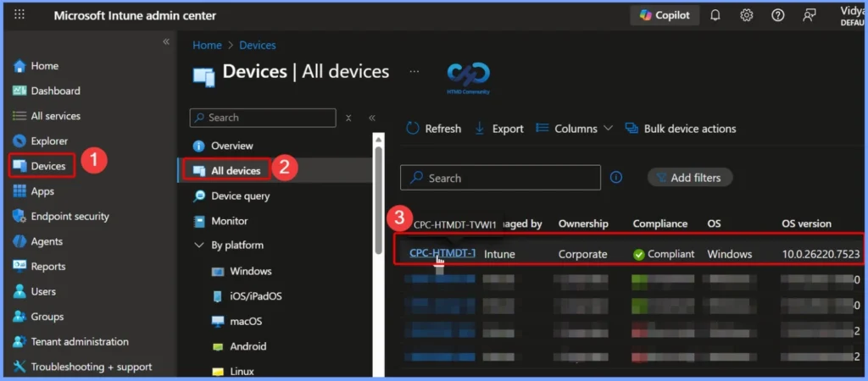Open the settings gear in header

tap(746, 15)
